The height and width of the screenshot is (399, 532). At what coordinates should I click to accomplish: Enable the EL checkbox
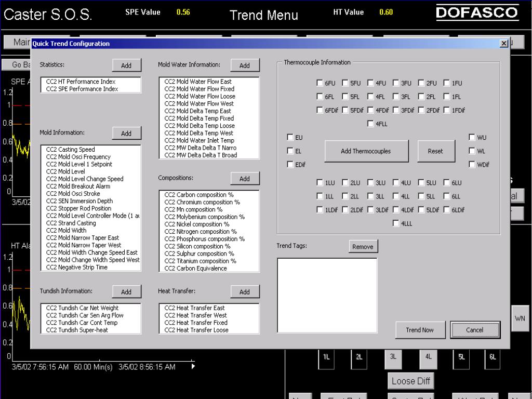tap(290, 151)
